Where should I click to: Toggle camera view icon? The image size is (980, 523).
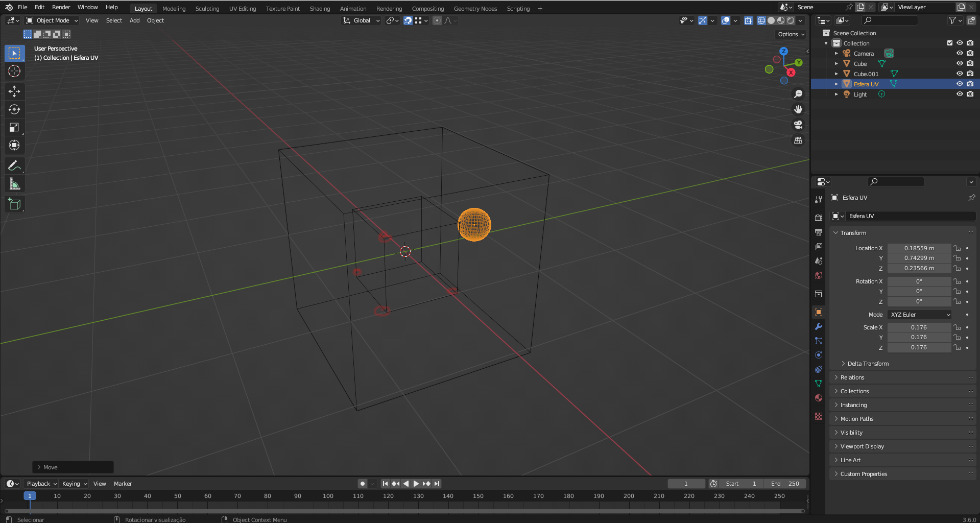[x=798, y=125]
